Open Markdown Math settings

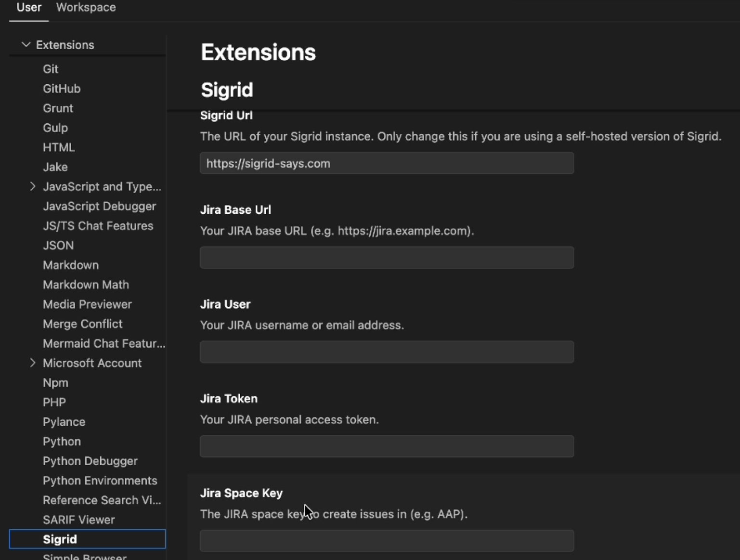coord(86,285)
